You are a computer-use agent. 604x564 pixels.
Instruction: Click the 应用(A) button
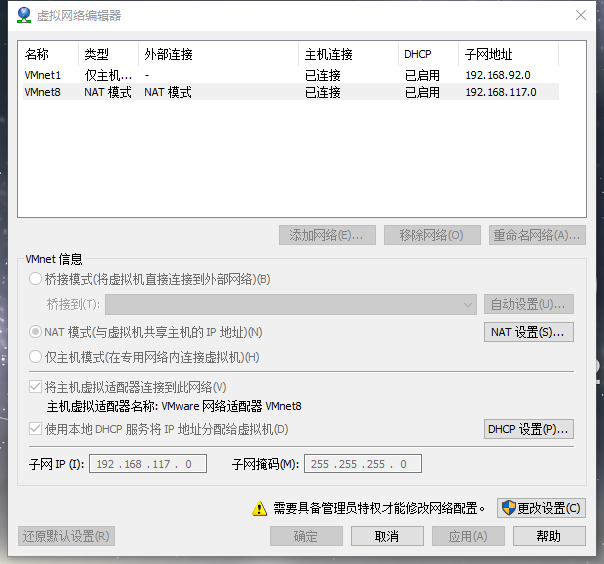point(468,536)
